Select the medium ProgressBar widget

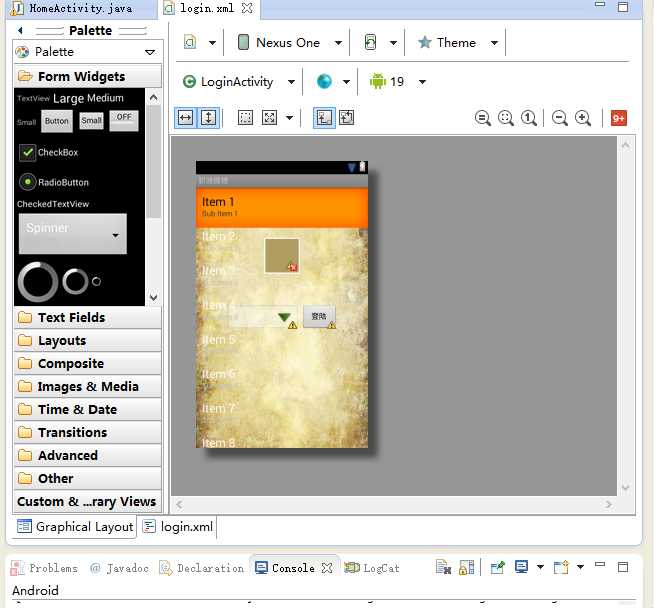click(75, 282)
